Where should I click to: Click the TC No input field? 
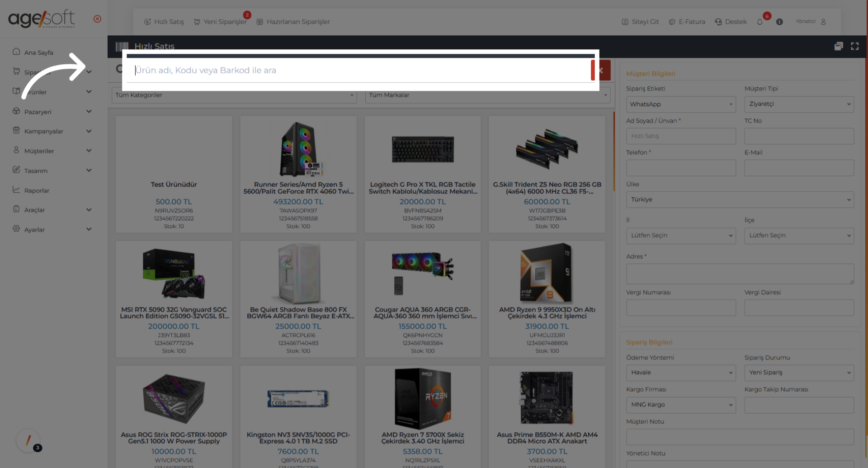click(799, 136)
